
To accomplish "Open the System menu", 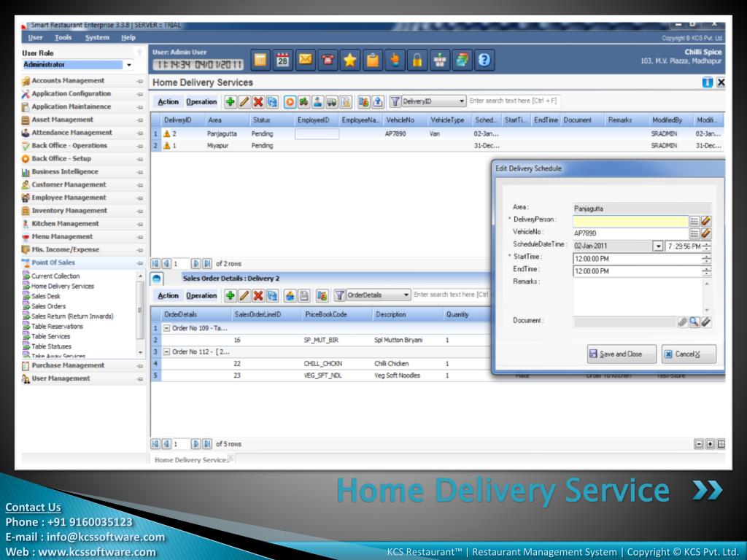I will (x=97, y=38).
